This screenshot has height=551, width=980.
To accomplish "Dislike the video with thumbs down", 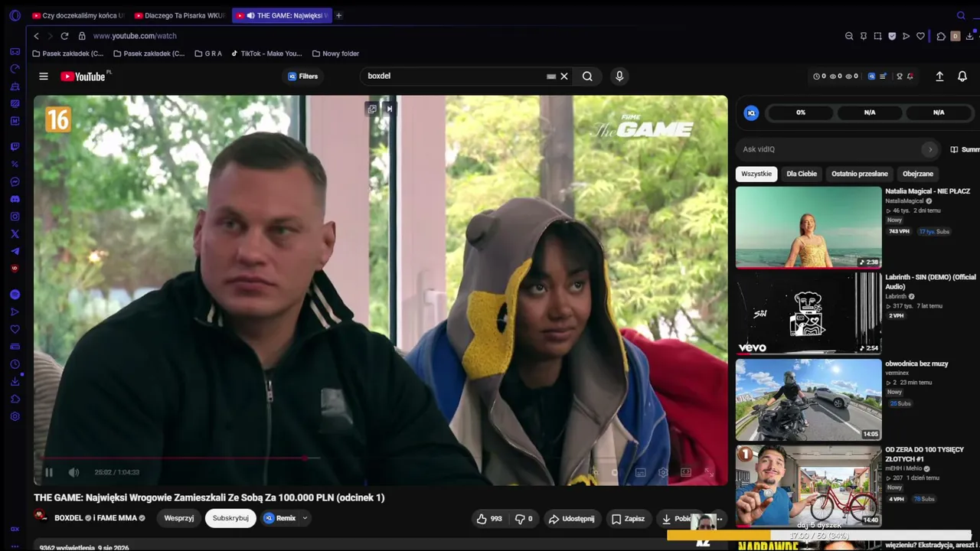I will 524,519.
